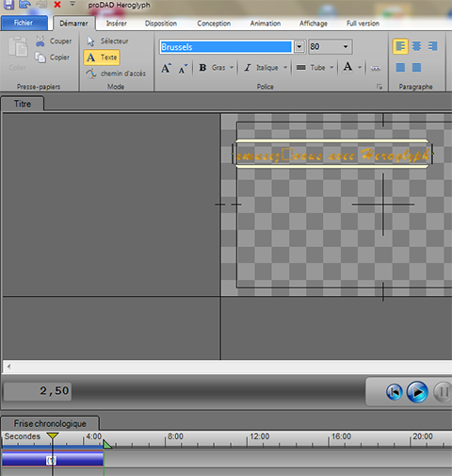Viewport: 452px width, 476px height.
Task: Open the Conception tab
Action: click(214, 24)
